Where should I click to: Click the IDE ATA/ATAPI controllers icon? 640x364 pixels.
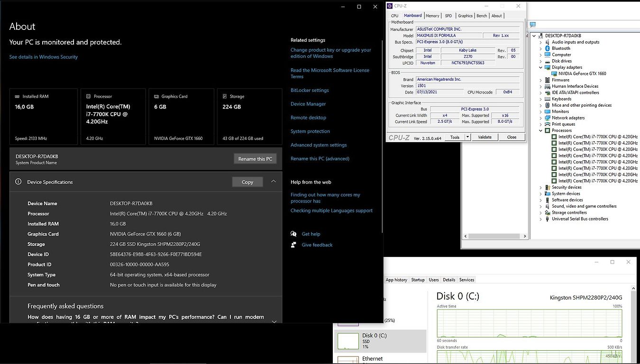tap(547, 92)
